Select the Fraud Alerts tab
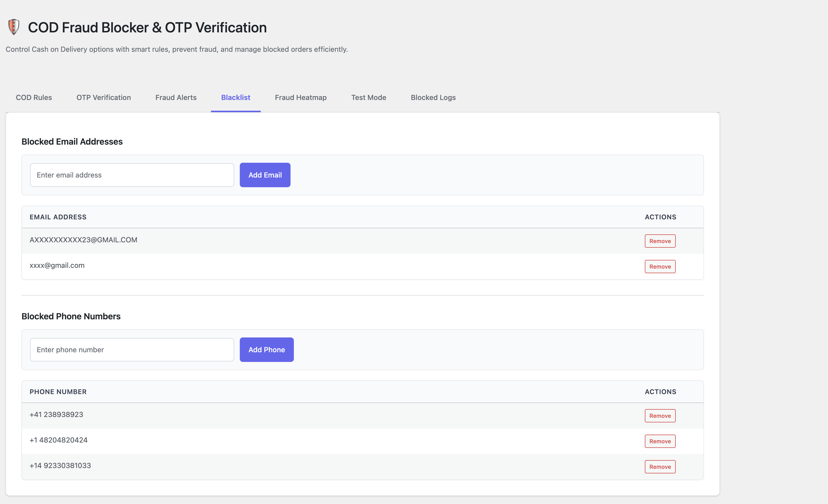Image resolution: width=828 pixels, height=504 pixels. 176,97
